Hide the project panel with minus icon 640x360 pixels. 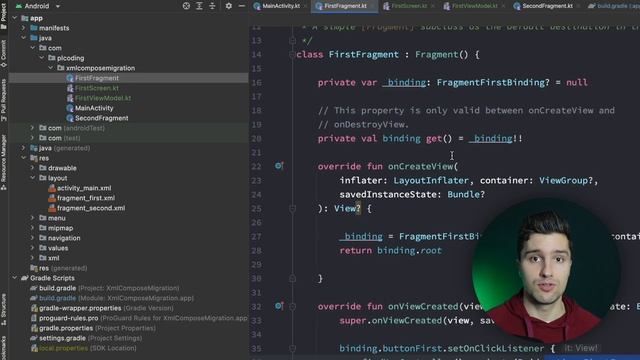pos(242,6)
